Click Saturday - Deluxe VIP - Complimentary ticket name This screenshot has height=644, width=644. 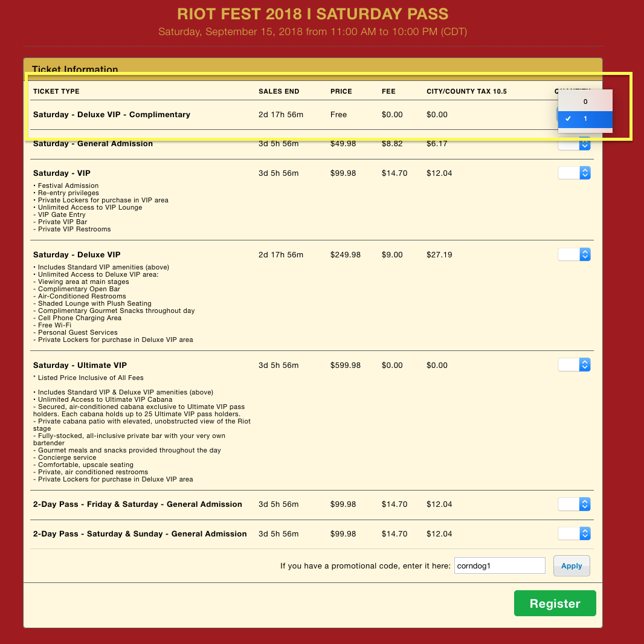click(x=112, y=115)
